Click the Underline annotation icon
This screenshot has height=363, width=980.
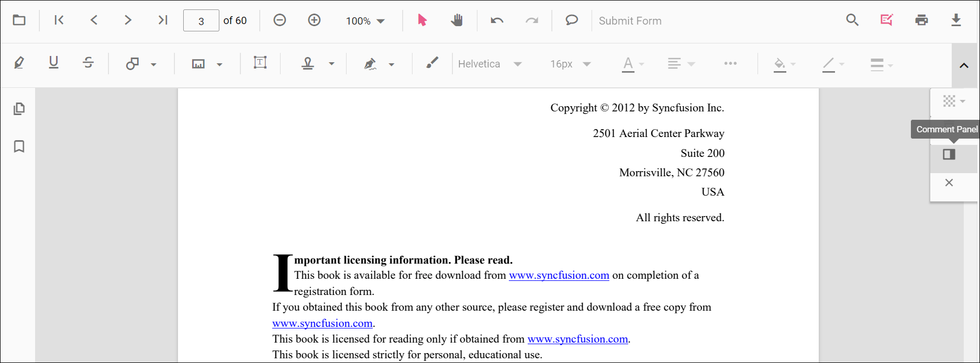[x=53, y=63]
